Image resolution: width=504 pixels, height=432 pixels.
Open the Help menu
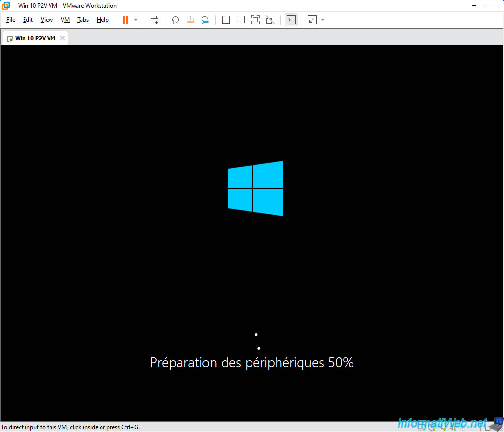[x=102, y=20]
